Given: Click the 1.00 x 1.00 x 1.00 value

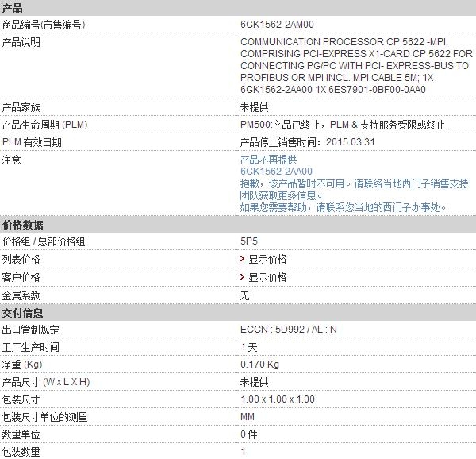Looking at the screenshot, I should pyautogui.click(x=278, y=399).
